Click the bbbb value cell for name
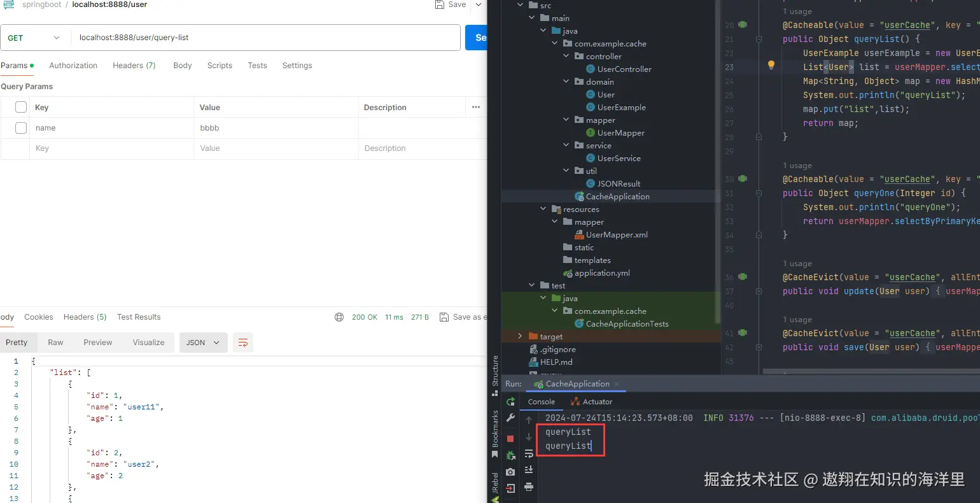This screenshot has width=980, height=503. [276, 128]
